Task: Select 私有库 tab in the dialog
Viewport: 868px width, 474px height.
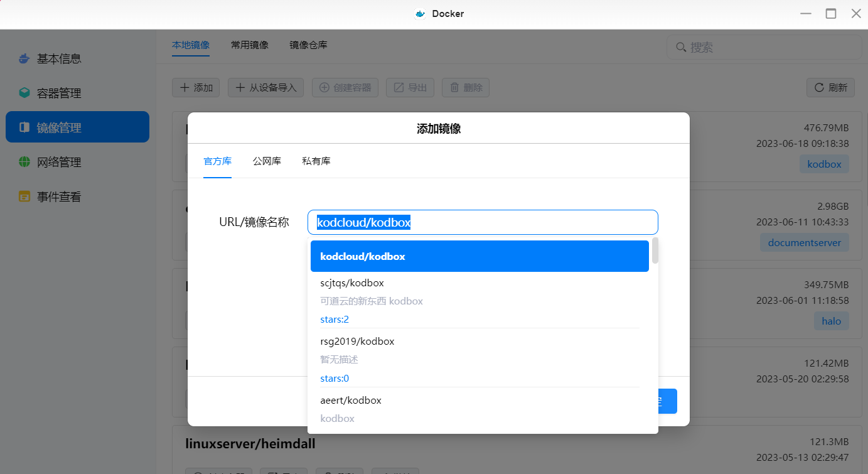Action: pos(316,161)
